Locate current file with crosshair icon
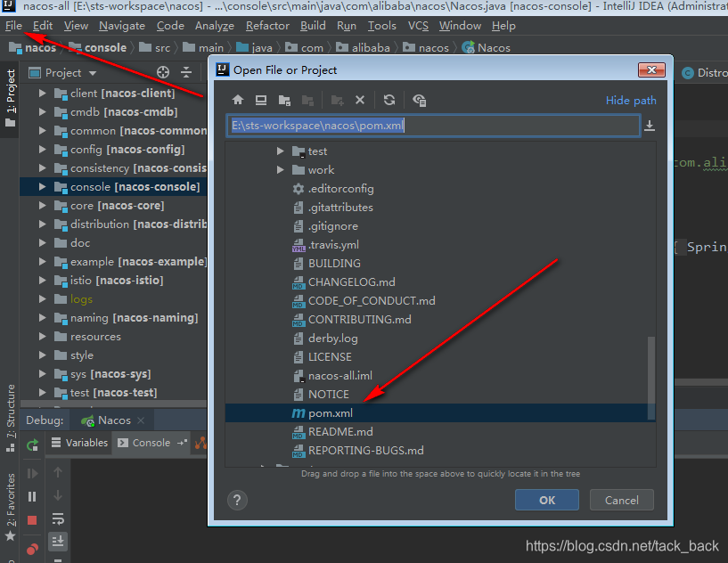Screen dimensions: 728x563 pos(163,72)
